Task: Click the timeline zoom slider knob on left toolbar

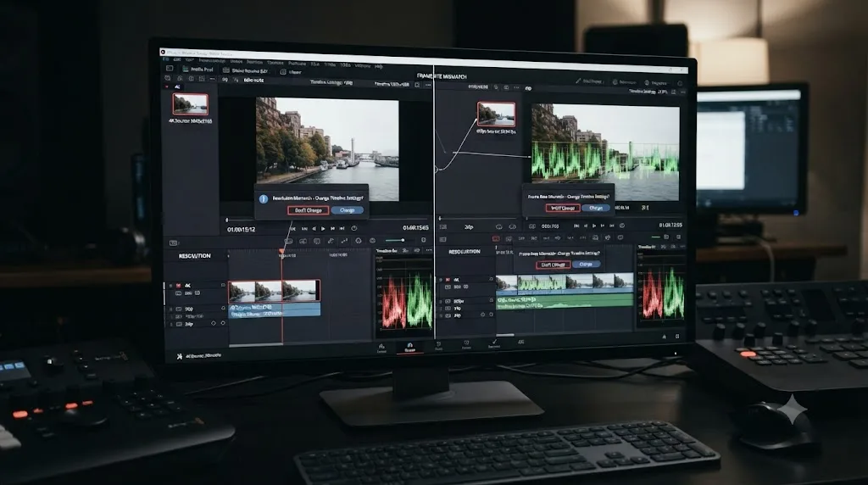Action: (x=403, y=240)
